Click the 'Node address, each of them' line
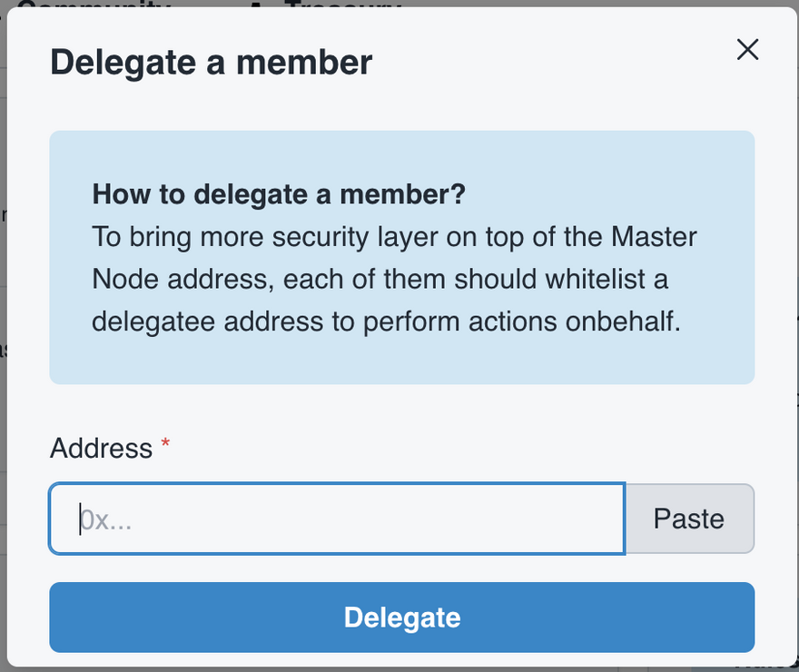 272,280
